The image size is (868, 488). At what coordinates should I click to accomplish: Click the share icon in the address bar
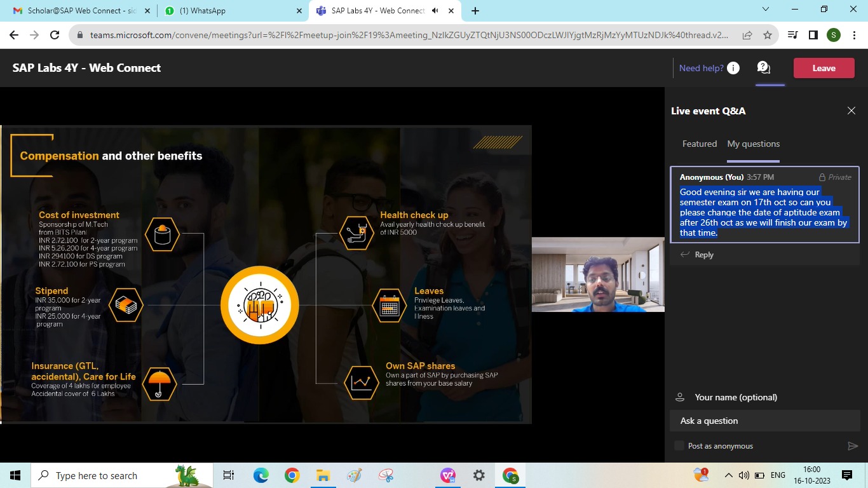tap(747, 35)
